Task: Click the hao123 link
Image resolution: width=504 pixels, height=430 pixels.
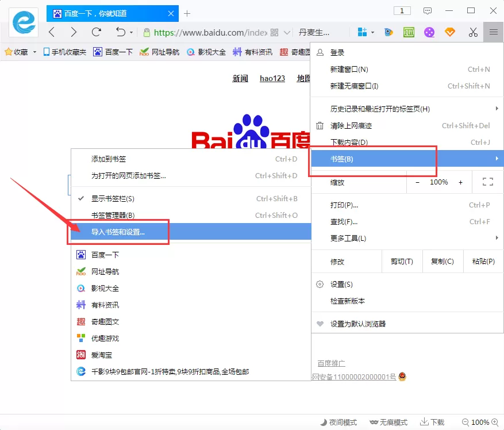Action: 272,78
